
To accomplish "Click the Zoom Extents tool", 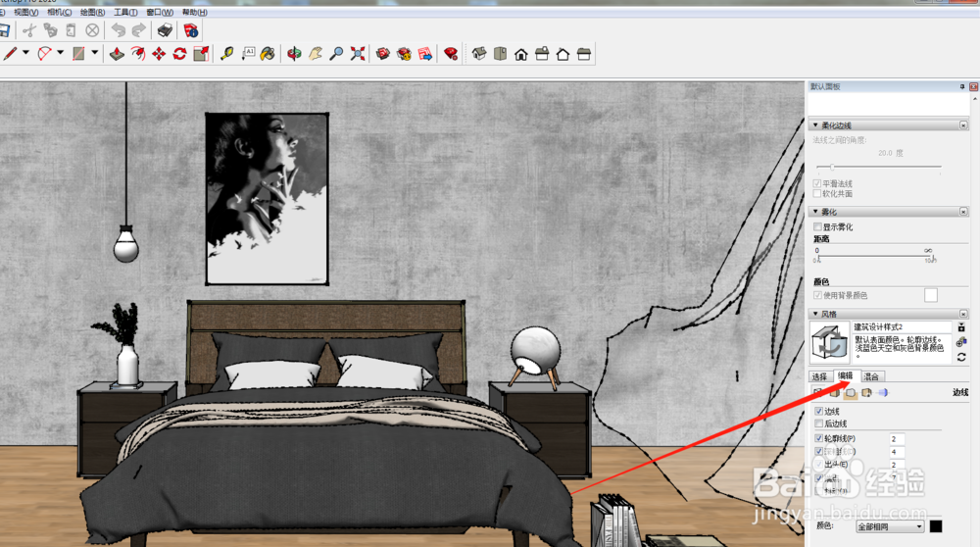I will pos(358,54).
